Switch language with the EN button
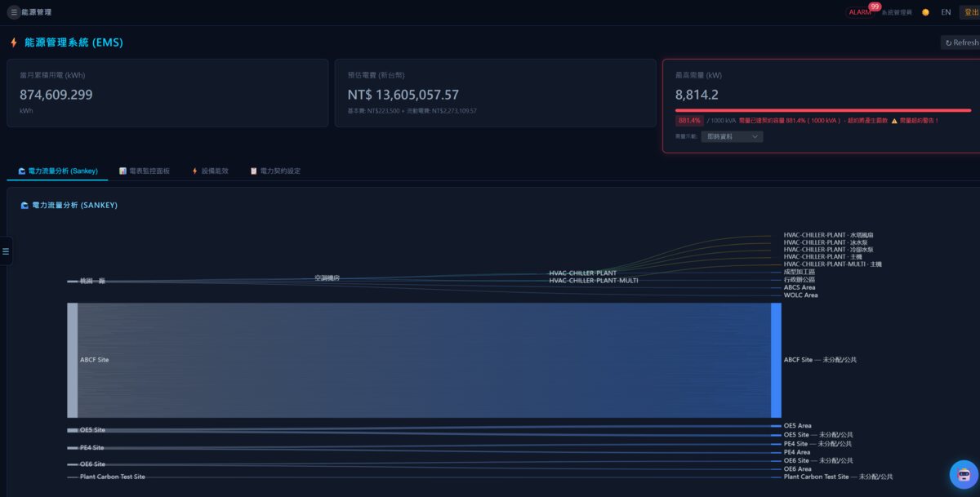Screen dimensions: 980x497 (946, 12)
